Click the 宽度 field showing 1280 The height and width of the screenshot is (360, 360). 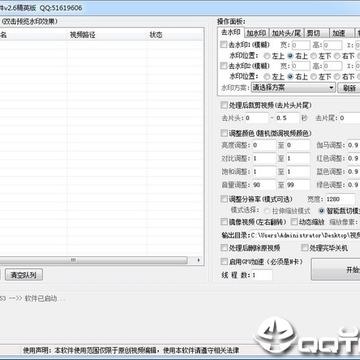pos(340,199)
